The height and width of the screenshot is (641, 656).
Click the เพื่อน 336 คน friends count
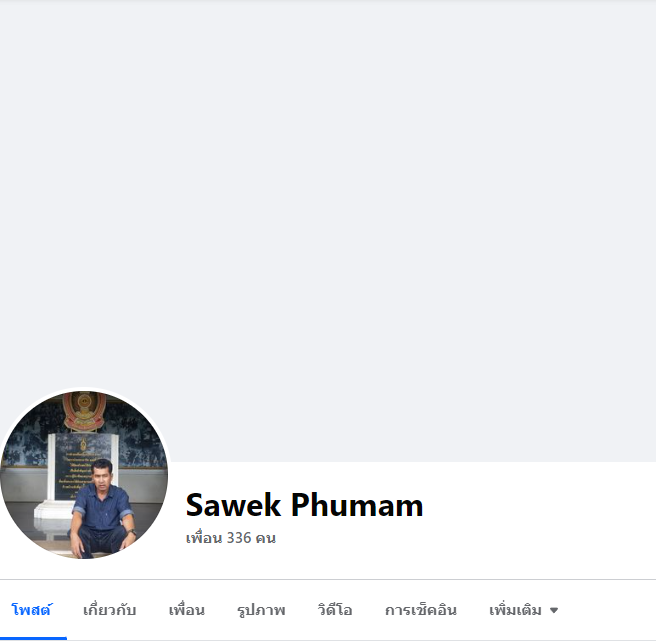click(x=231, y=538)
